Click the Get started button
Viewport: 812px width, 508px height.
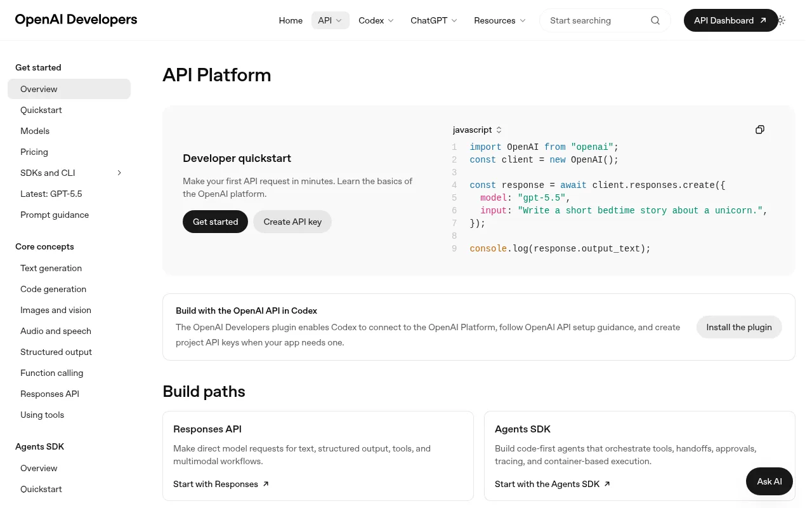point(216,222)
